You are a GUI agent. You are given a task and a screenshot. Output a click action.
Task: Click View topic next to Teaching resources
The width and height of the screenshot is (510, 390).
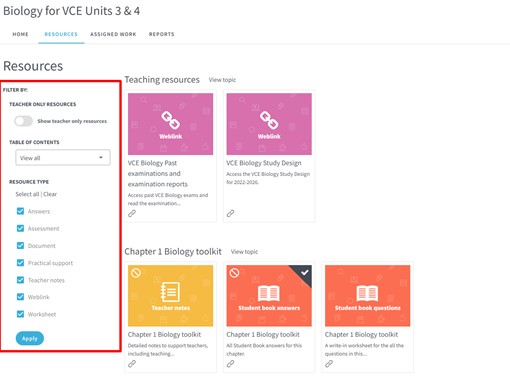pyautogui.click(x=222, y=80)
